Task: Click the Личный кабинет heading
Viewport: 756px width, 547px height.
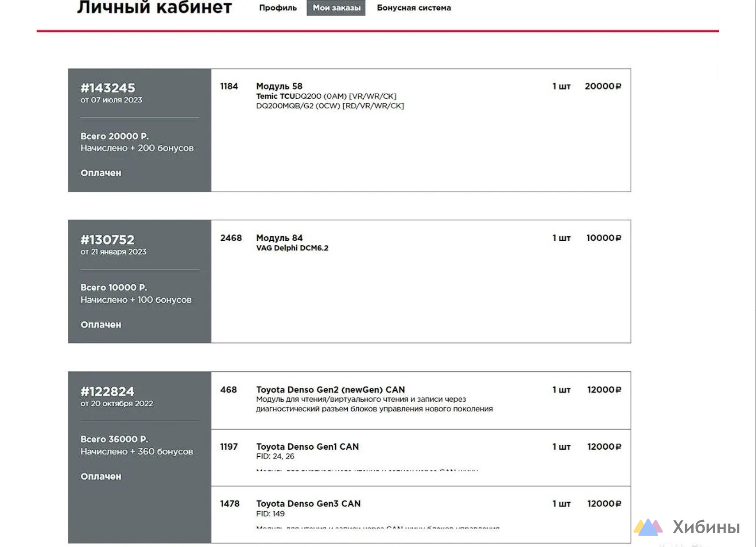Action: (155, 7)
